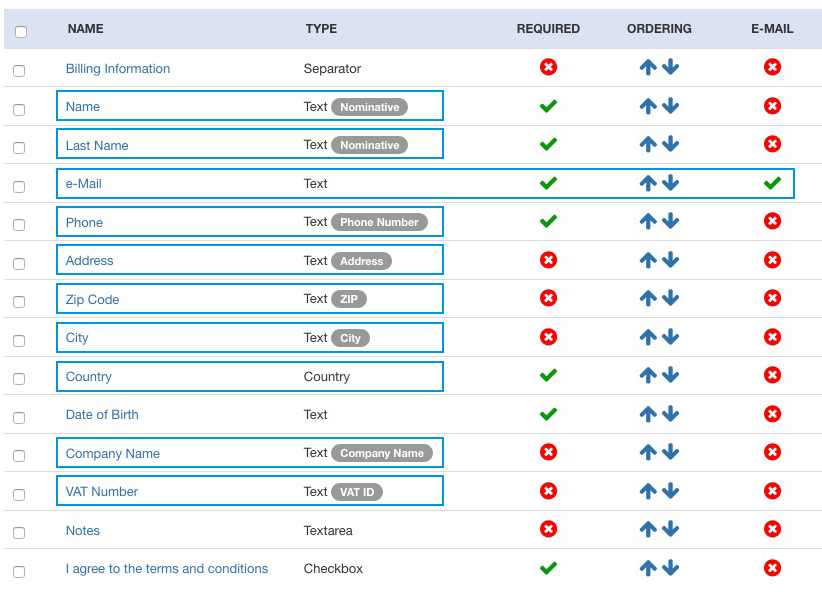The image size is (822, 592).
Task: Toggle e-mail flag for Country field
Action: point(772,375)
